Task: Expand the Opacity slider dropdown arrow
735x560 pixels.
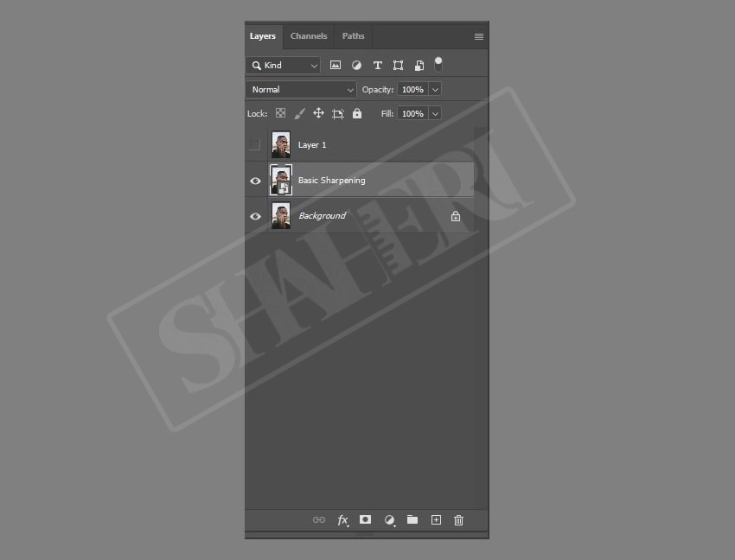Action: tap(435, 89)
